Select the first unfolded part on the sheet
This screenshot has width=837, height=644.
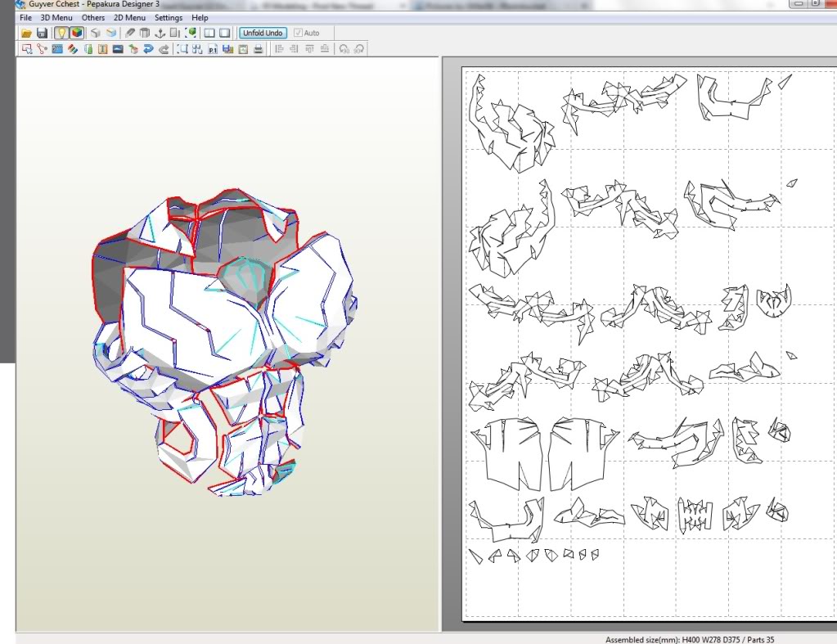[511, 123]
